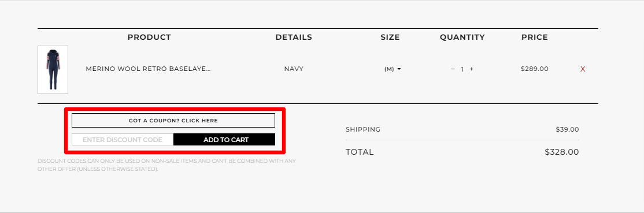
Task: Click the $39.00 shipping amount
Action: 567,129
